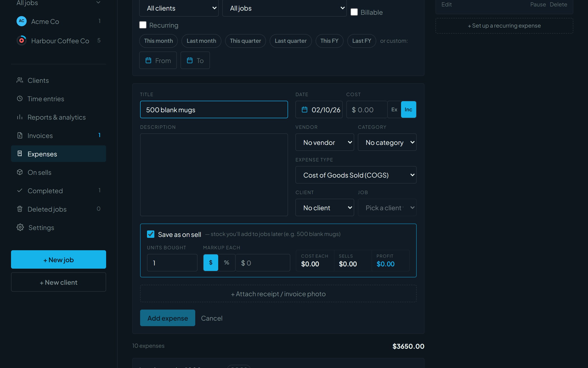Select the Inc tax toggle
The width and height of the screenshot is (588, 368).
[x=408, y=109]
